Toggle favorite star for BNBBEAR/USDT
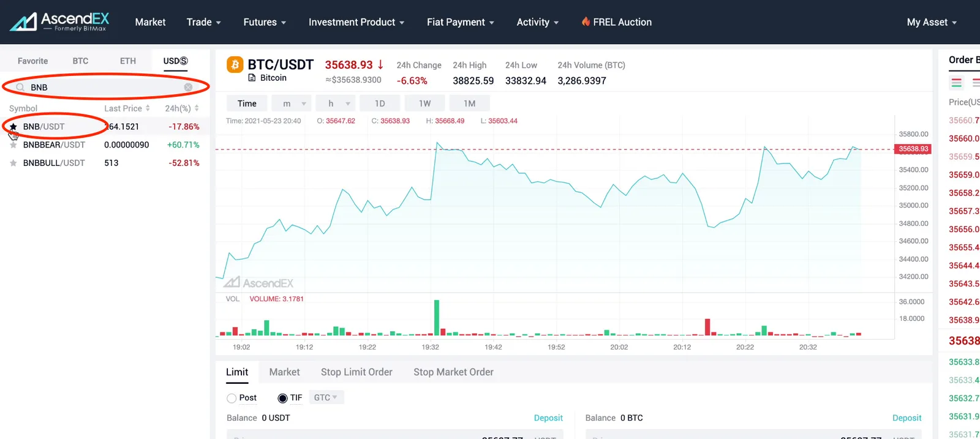 tap(13, 145)
